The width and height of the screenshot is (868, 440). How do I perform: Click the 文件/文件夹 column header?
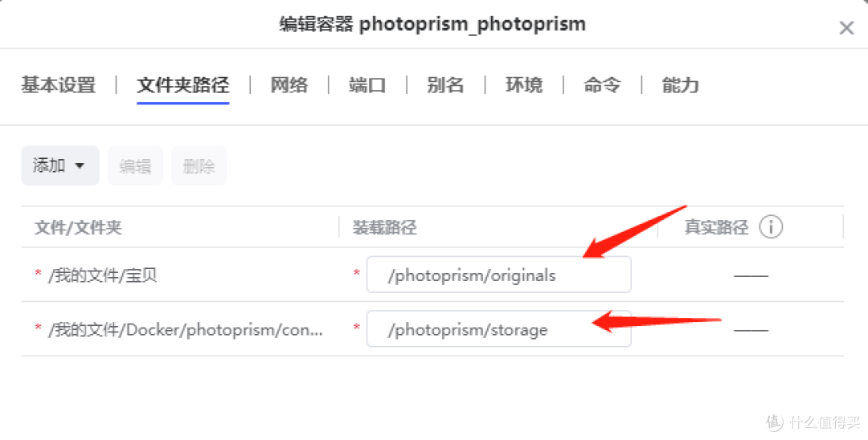click(78, 227)
